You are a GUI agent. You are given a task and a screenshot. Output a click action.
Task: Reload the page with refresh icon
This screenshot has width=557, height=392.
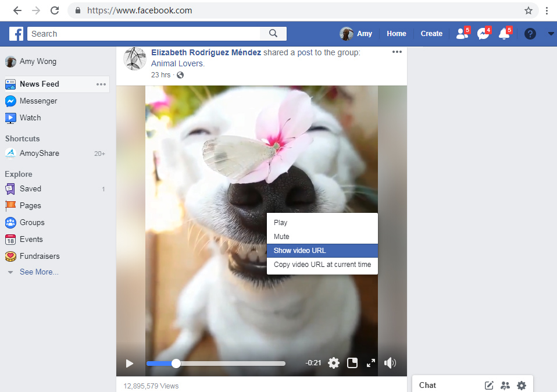tap(55, 10)
